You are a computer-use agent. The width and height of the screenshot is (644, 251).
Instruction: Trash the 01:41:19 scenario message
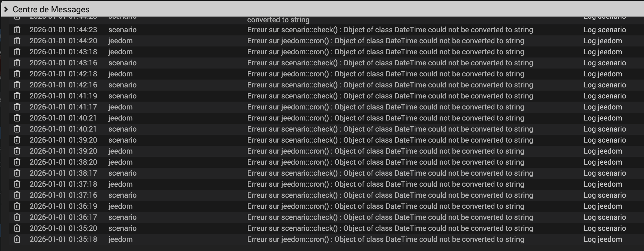(17, 96)
